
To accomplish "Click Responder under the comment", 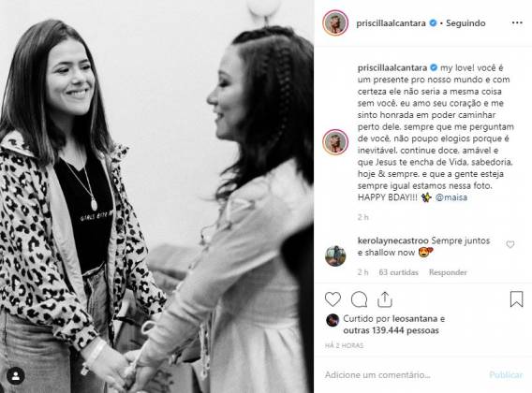I will tap(448, 272).
